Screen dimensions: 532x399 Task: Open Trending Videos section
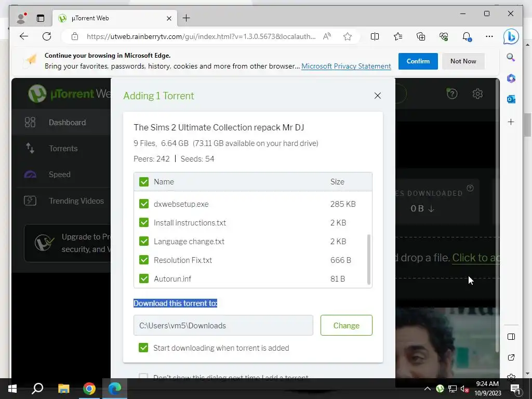click(61, 201)
